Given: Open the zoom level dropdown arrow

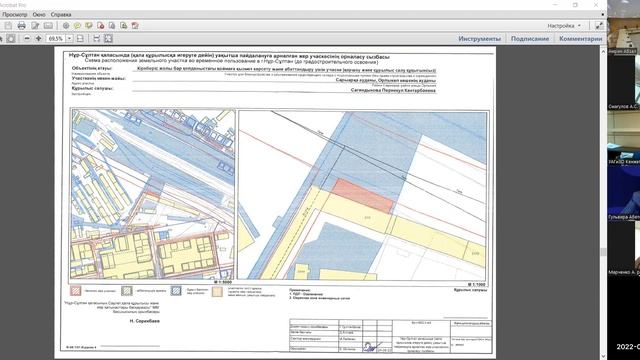Looking at the screenshot, I should [x=69, y=38].
